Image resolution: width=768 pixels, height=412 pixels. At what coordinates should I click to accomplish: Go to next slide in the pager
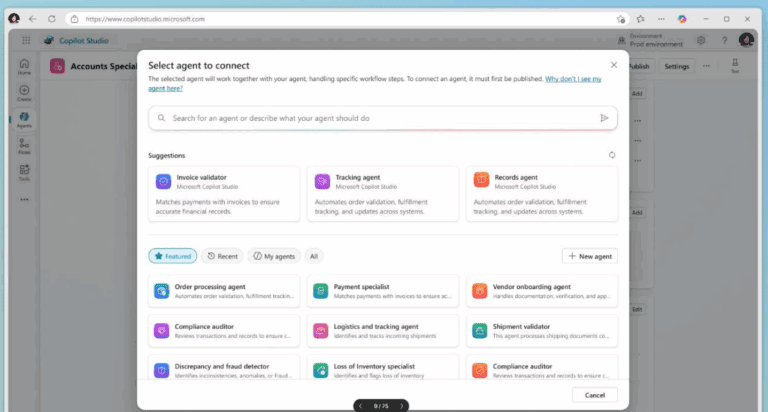pos(402,406)
